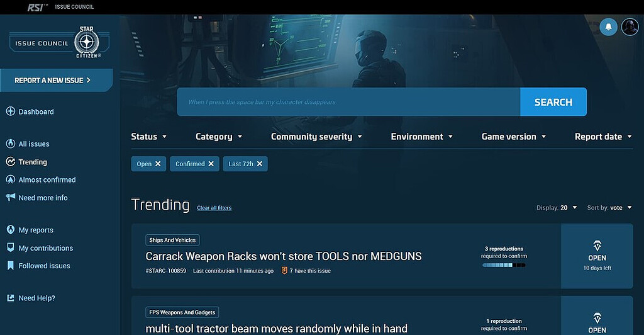Click the '10 days left' text
The height and width of the screenshot is (335, 644).
point(597,268)
